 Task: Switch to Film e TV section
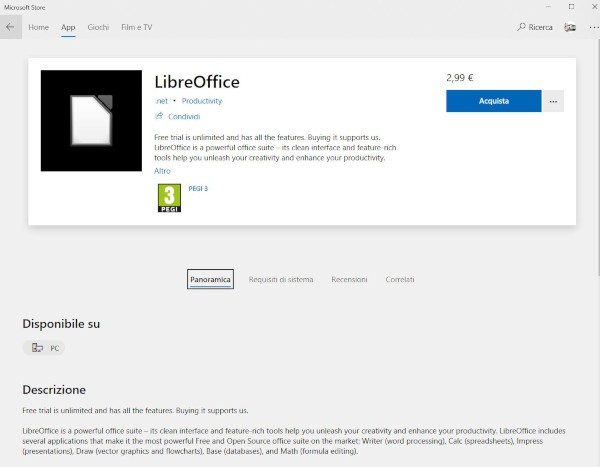tap(137, 27)
